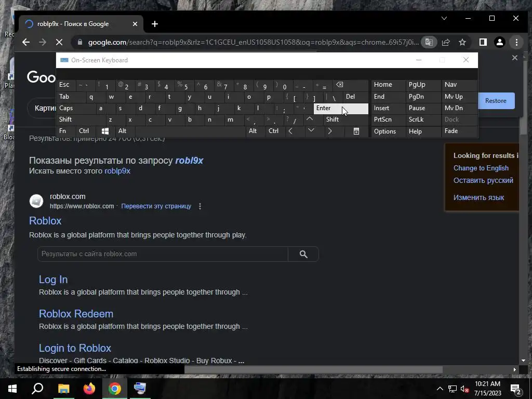Click the menu key on keyboard
The height and width of the screenshot is (399, 532).
(356, 131)
